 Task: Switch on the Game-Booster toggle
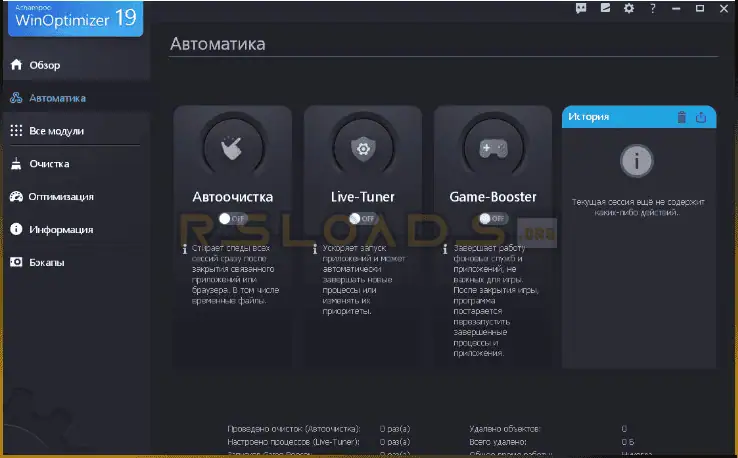[492, 218]
